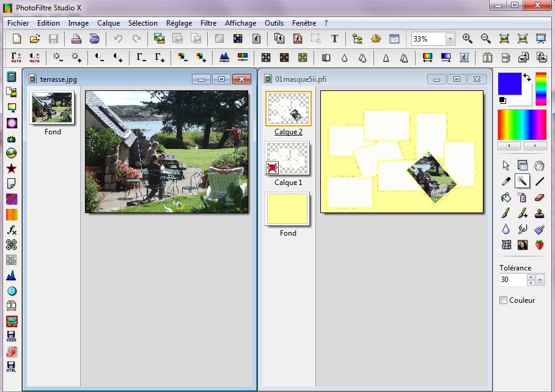Enable the Couleur checkbox

click(503, 300)
